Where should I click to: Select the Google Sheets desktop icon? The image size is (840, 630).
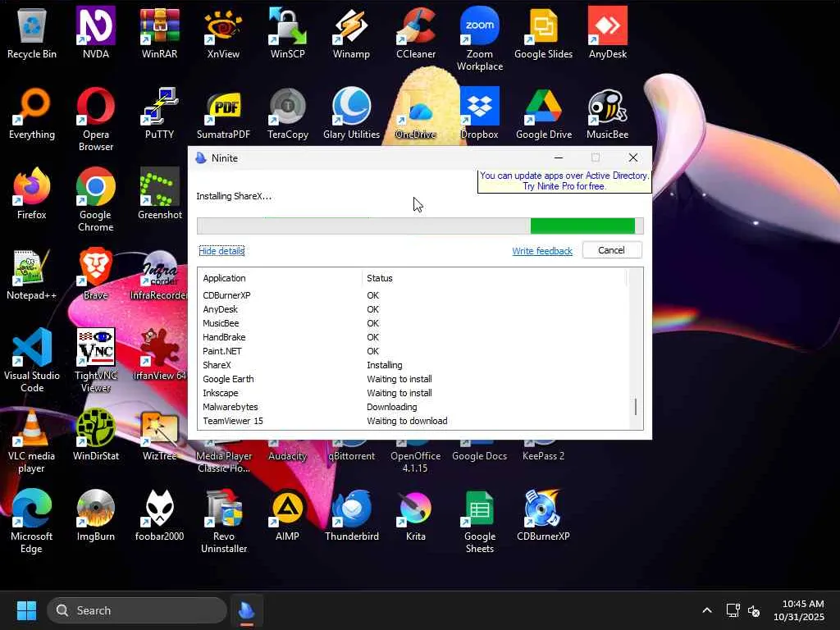coord(479,521)
